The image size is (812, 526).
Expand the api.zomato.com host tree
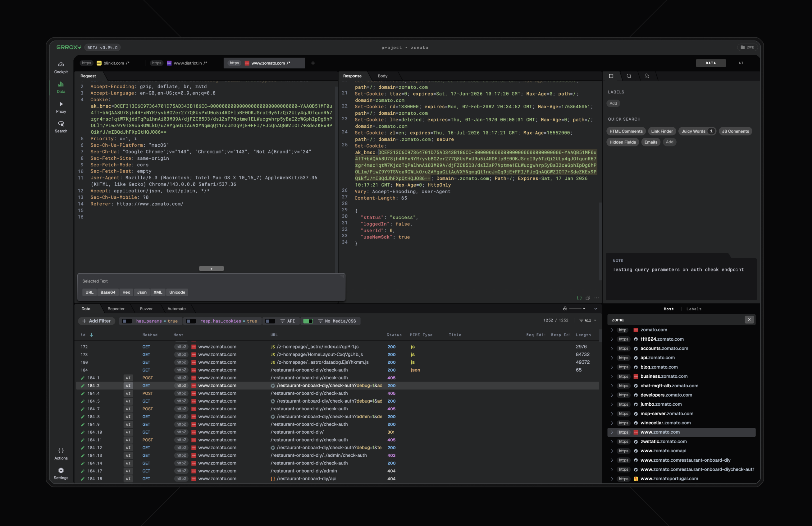click(x=612, y=358)
